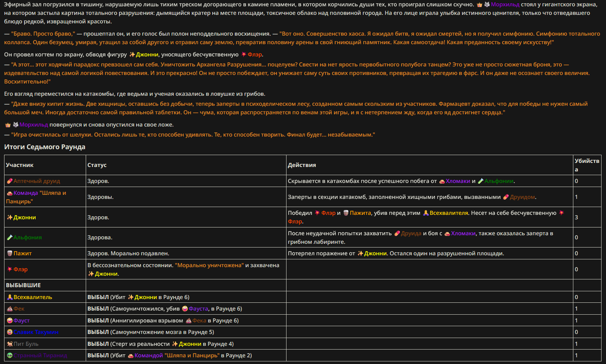This screenshot has width=606, height=364.
Task: Click test tube icon before Альфонии in Аптечный друид's actions
Action: [x=481, y=181]
